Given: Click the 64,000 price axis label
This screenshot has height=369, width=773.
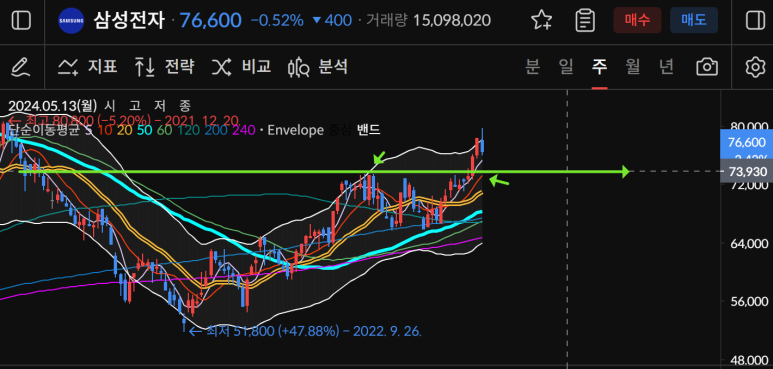Looking at the screenshot, I should click(x=749, y=243).
